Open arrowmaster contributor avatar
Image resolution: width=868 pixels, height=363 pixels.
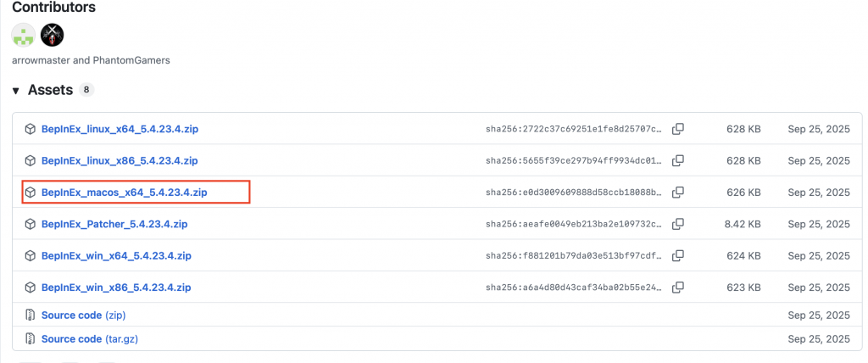(23, 36)
